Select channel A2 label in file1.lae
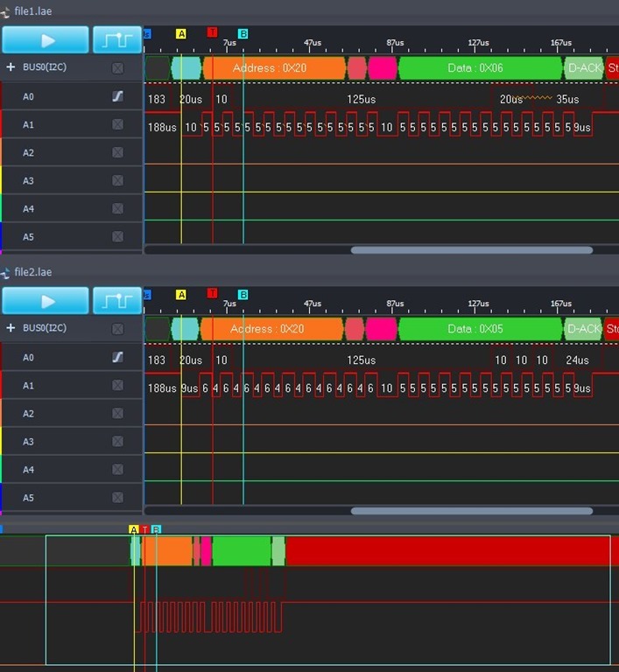Screen dimensions: 619x672 click(x=28, y=153)
